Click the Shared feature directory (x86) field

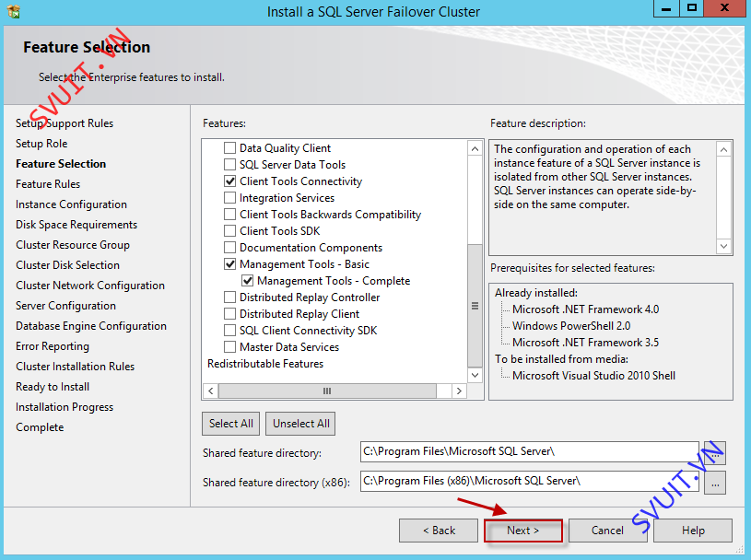click(x=529, y=481)
